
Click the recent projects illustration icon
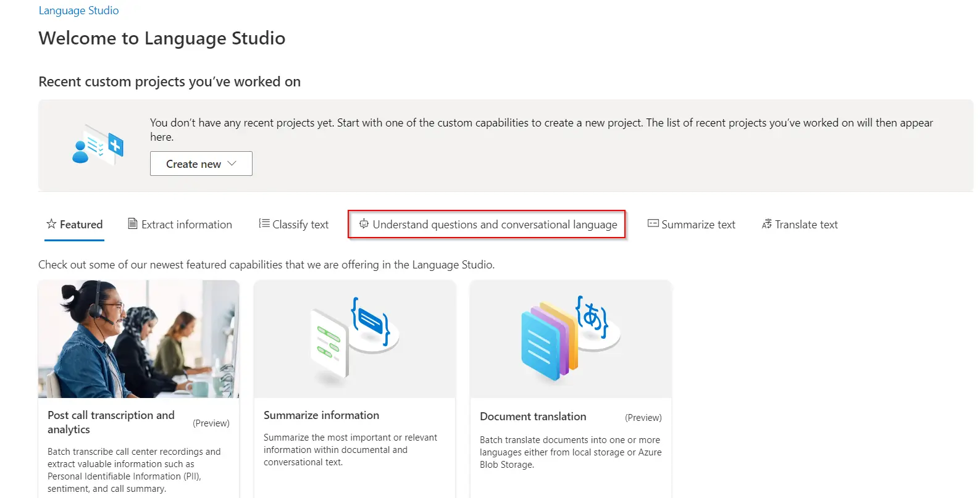98,145
